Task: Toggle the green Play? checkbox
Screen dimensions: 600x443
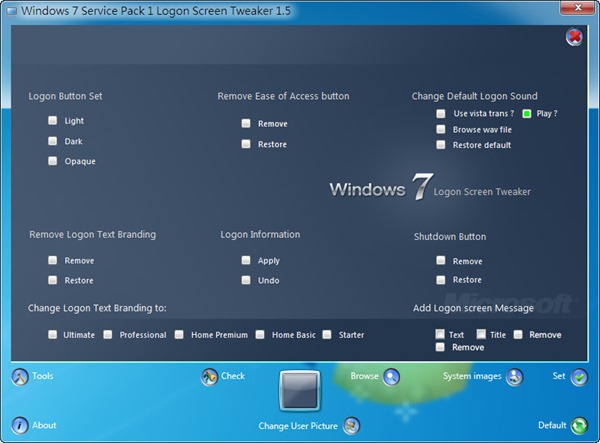Action: (526, 114)
